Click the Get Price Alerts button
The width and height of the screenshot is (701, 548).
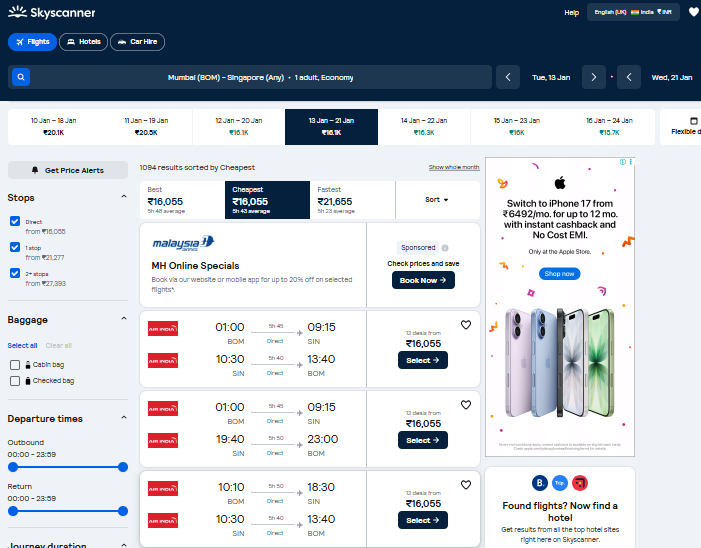(68, 170)
